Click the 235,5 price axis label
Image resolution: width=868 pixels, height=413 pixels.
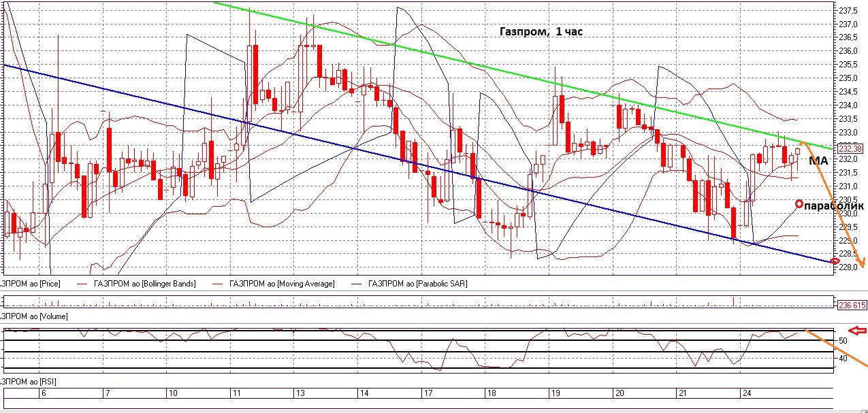tap(848, 65)
